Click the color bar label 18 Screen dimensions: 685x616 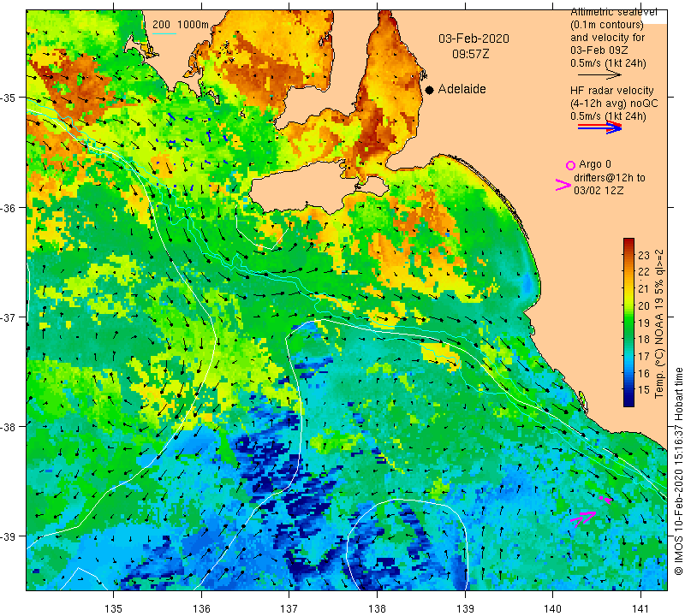tap(644, 340)
